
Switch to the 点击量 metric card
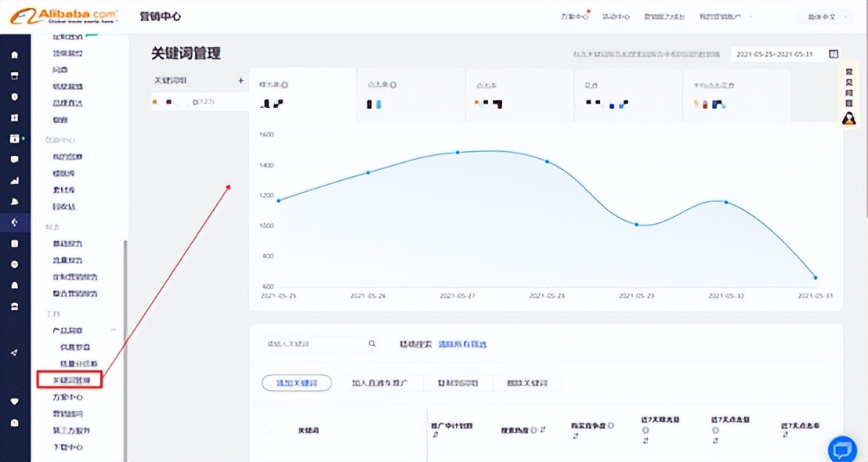[411, 95]
